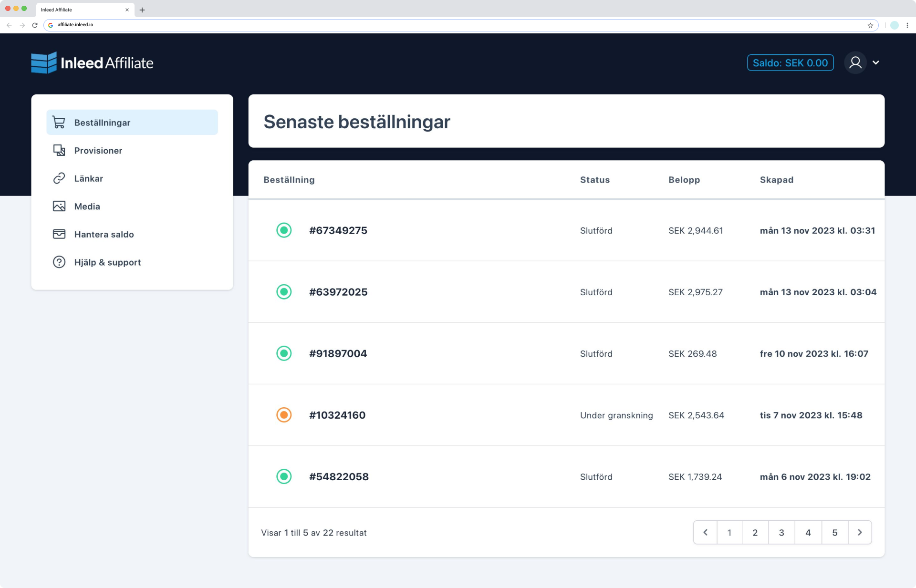
Task: Click orange status indicator for order #10324160
Action: [284, 415]
